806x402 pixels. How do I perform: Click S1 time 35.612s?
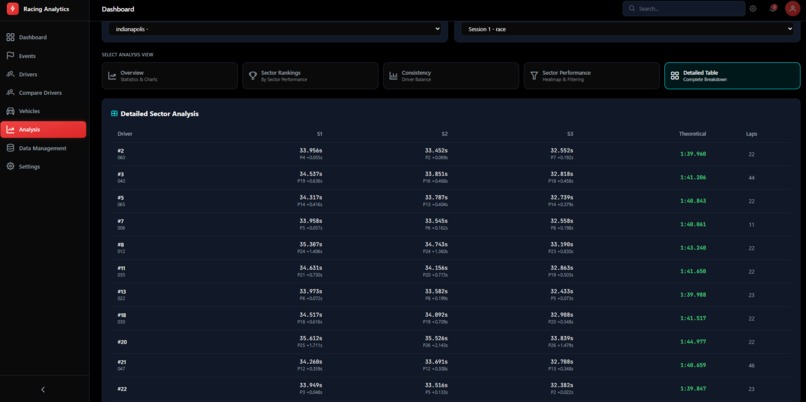(x=311, y=338)
